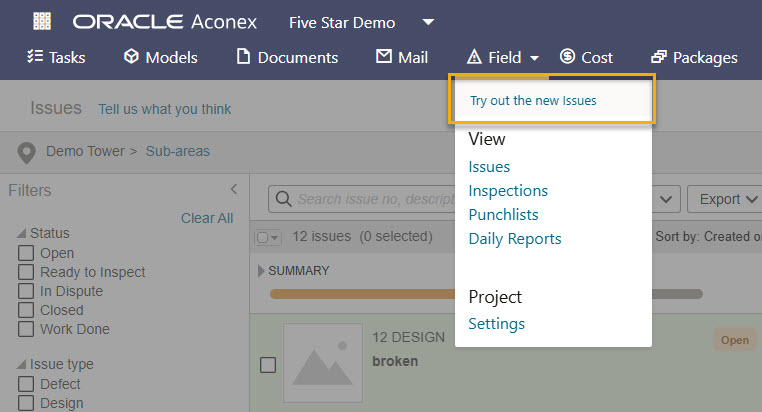Click the Mail envelope icon
Image resolution: width=762 pixels, height=412 pixels.
(384, 56)
